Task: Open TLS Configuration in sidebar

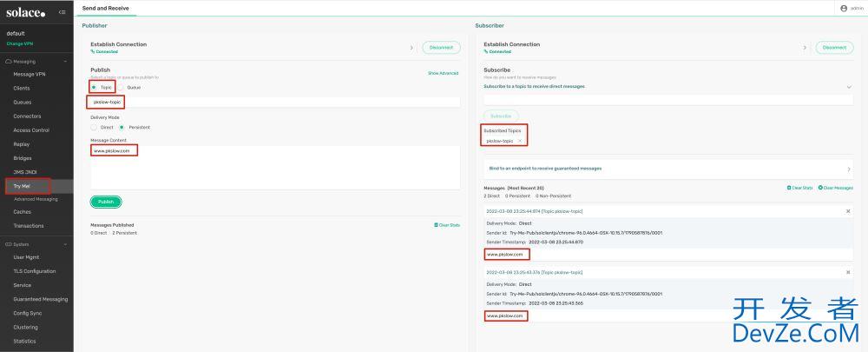Action: coord(36,271)
